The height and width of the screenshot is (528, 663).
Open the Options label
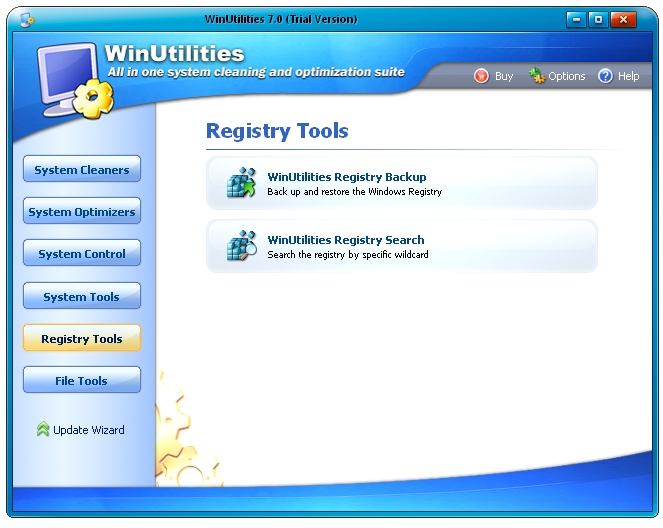pyautogui.click(x=567, y=76)
